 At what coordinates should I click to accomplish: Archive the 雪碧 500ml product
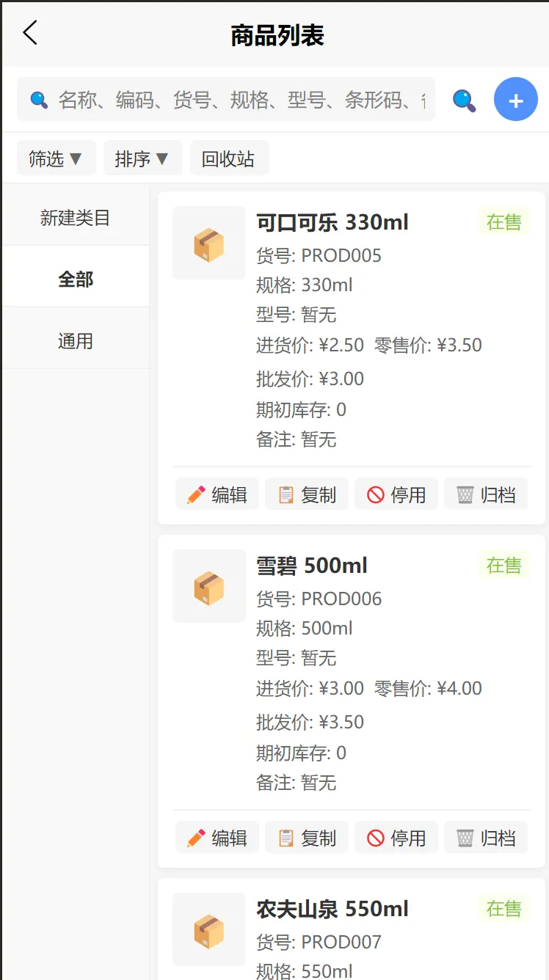pyautogui.click(x=486, y=838)
